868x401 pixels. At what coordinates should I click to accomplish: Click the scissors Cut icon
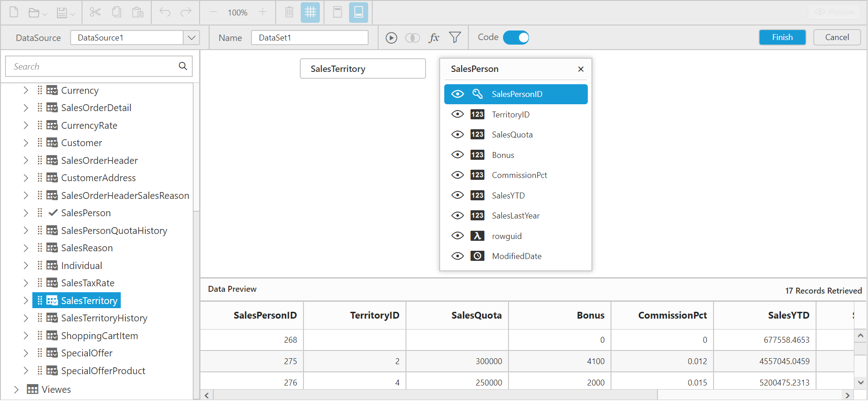click(95, 12)
